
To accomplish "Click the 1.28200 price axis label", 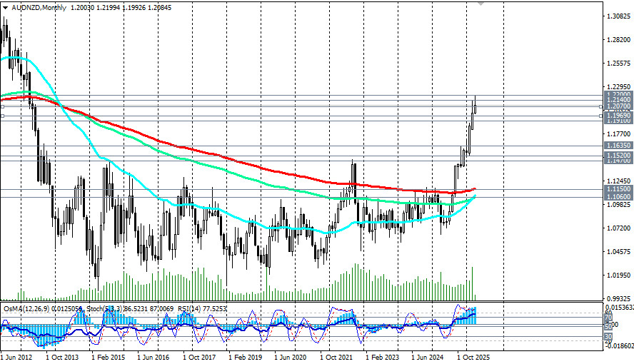I will point(618,39).
